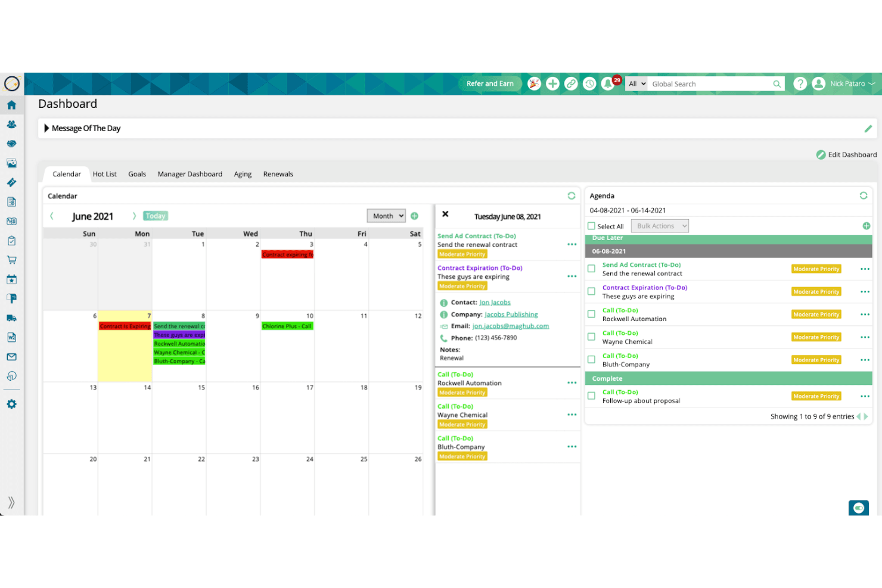The width and height of the screenshot is (882, 588).
Task: Open the notifications bell icon
Action: pos(608,84)
